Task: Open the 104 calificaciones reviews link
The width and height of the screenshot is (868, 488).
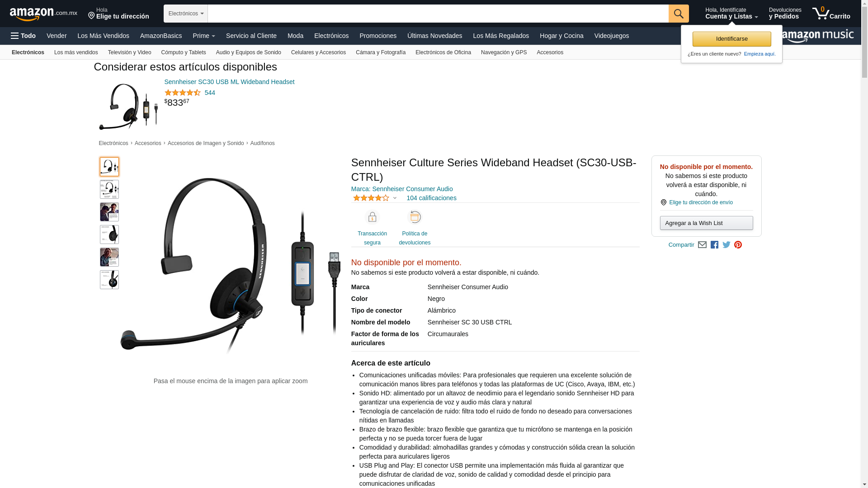Action: click(x=431, y=198)
